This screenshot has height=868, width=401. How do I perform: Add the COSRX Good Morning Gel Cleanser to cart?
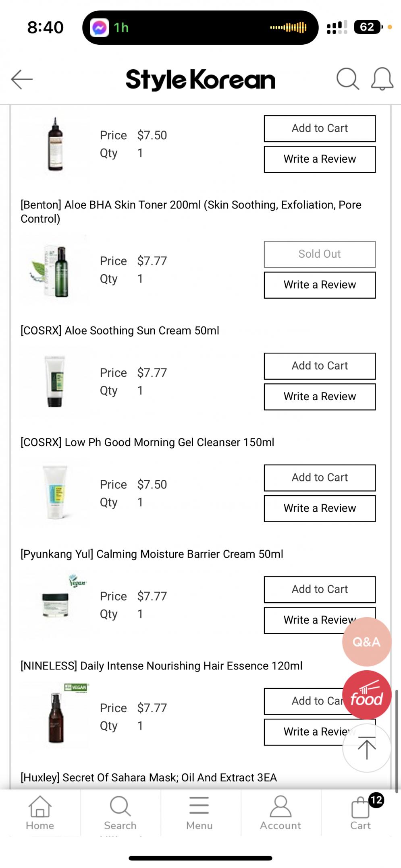point(320,478)
